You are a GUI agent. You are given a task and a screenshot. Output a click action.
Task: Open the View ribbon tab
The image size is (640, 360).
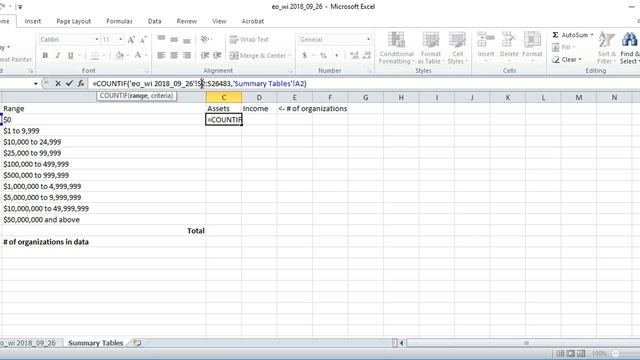(219, 21)
